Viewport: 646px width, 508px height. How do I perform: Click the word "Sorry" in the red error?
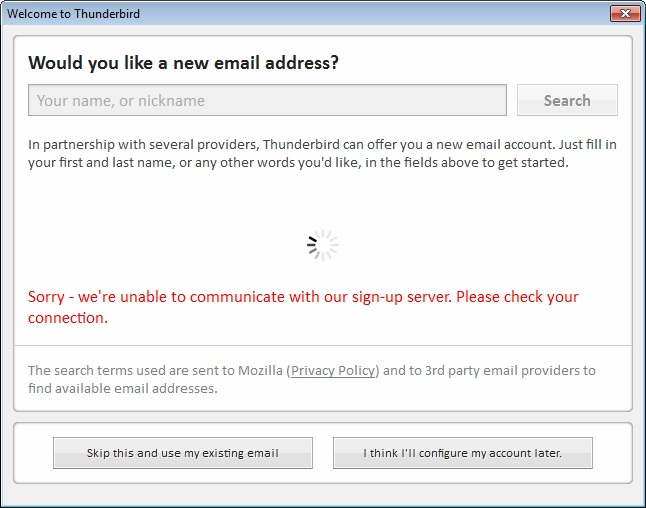(46, 297)
